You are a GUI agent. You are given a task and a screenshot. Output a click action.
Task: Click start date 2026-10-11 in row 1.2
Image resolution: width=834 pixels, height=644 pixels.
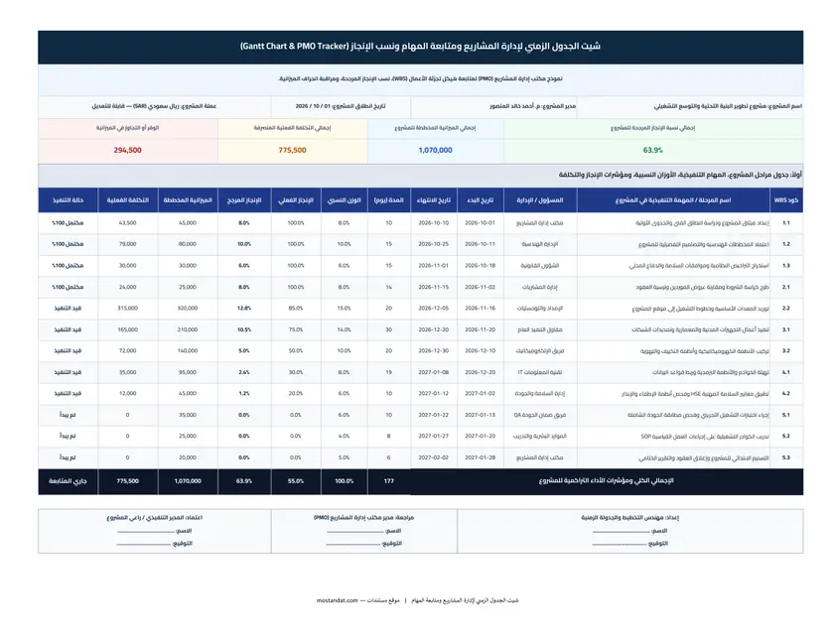[x=481, y=244]
